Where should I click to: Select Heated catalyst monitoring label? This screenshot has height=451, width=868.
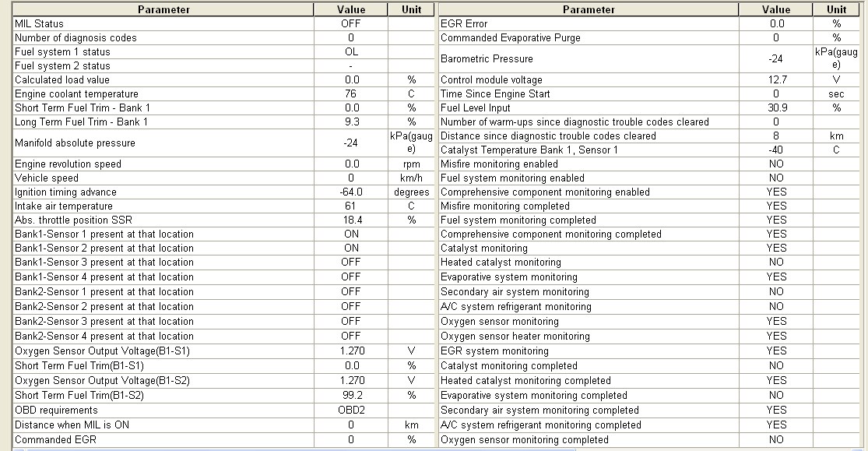501,262
